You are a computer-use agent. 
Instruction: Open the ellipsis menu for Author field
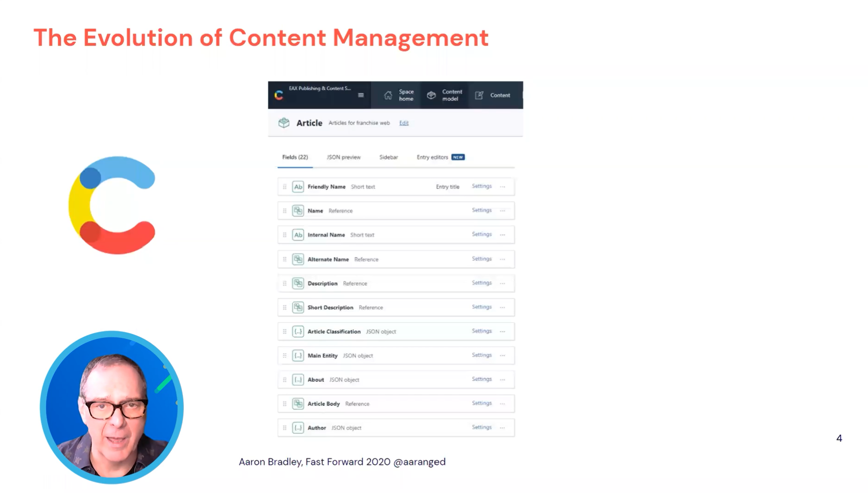tap(503, 428)
